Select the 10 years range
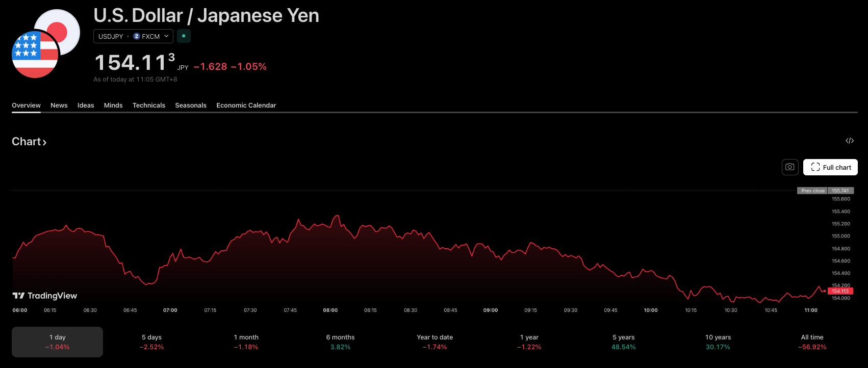 point(718,342)
